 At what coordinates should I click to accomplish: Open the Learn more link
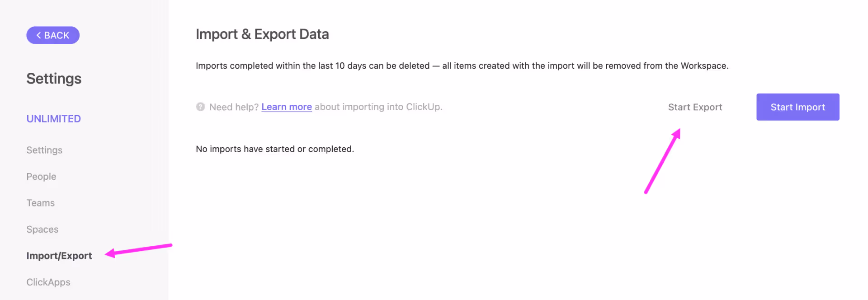point(287,107)
